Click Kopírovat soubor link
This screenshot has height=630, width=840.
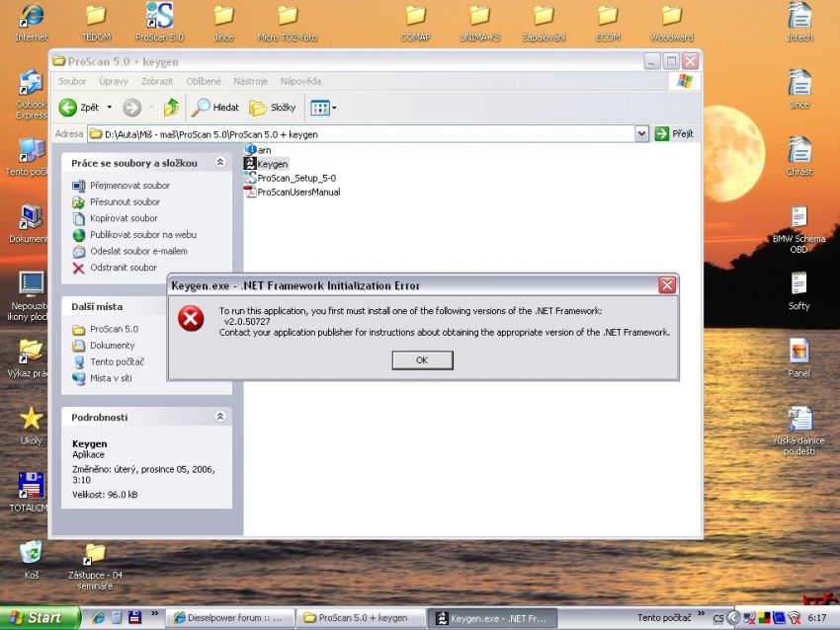(116, 218)
